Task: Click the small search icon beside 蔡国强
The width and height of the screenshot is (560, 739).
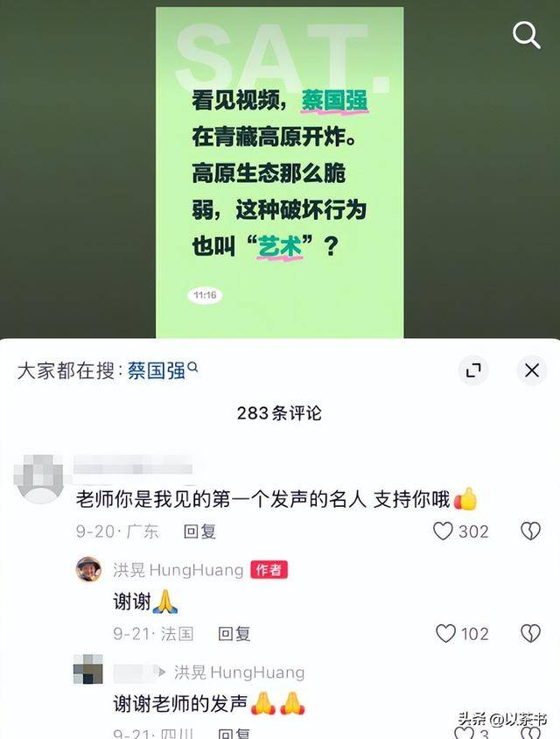Action: coord(193,367)
